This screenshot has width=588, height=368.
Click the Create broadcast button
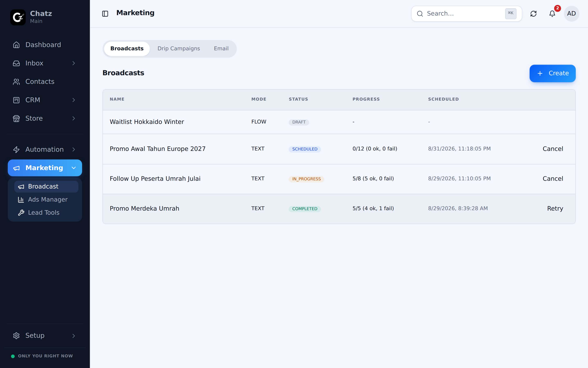click(552, 73)
